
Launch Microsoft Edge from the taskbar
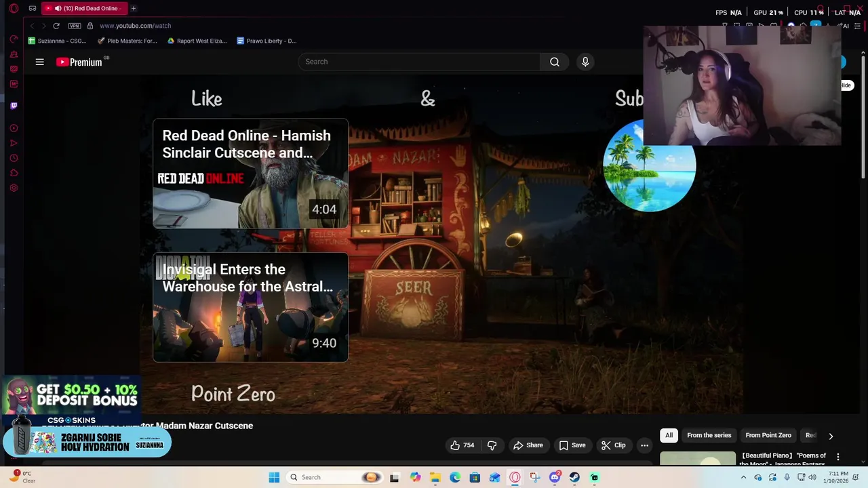(455, 477)
